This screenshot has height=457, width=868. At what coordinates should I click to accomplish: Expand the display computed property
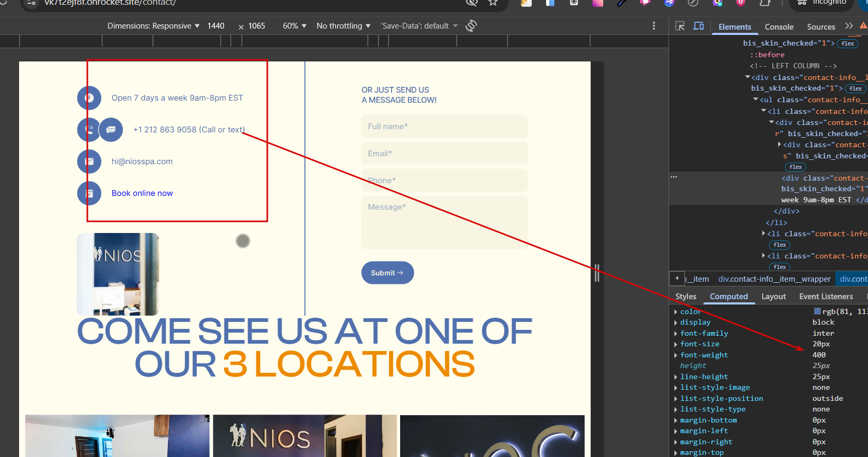point(676,322)
